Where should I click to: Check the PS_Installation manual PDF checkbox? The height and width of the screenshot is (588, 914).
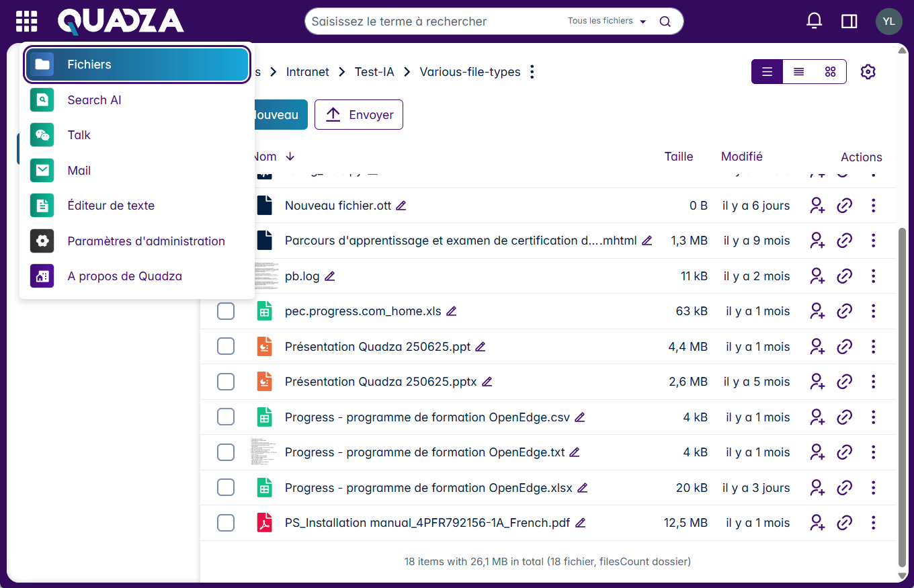pos(226,522)
